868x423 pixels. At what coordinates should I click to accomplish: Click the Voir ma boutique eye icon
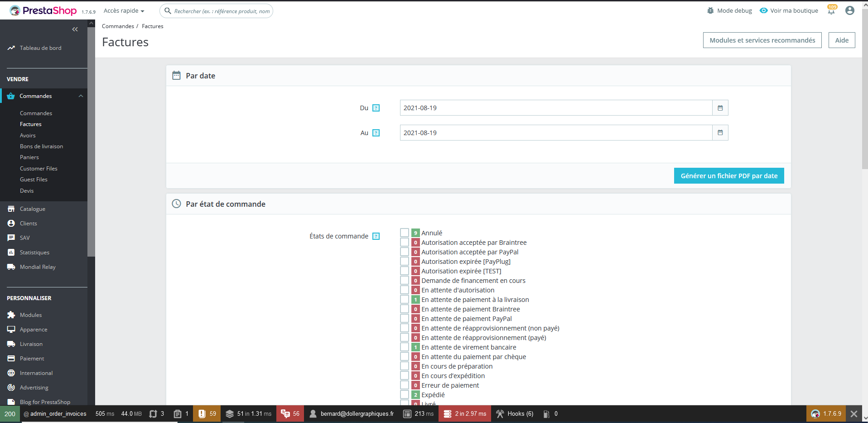764,10
